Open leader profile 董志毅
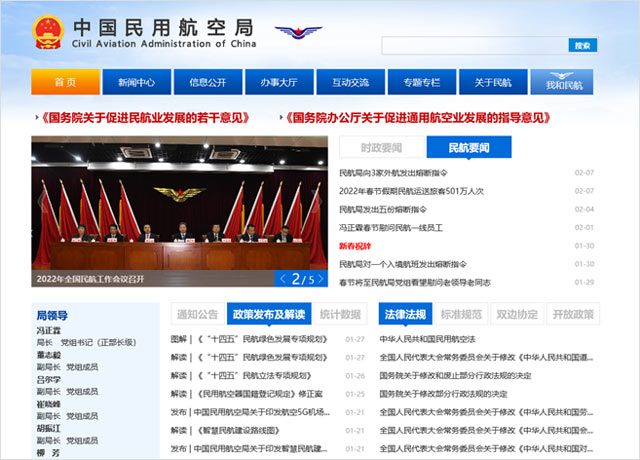Screen dimensions: 640x460 [x=49, y=355]
